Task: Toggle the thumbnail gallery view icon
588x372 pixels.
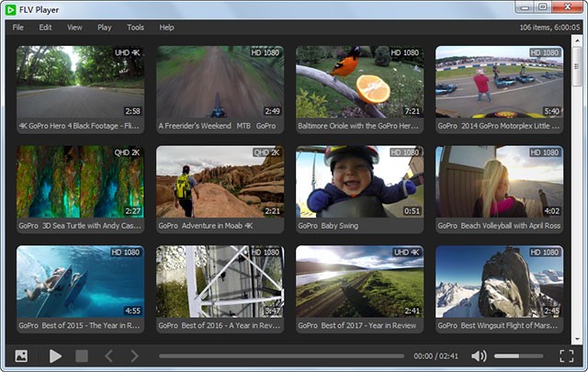Action: (21, 355)
